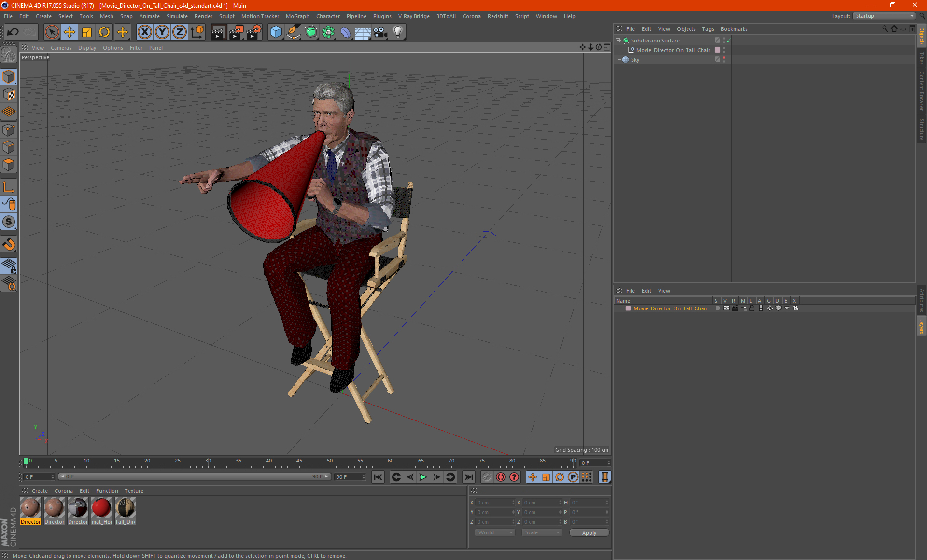This screenshot has height=560, width=927.
Task: Open the Simulate menu
Action: click(177, 16)
